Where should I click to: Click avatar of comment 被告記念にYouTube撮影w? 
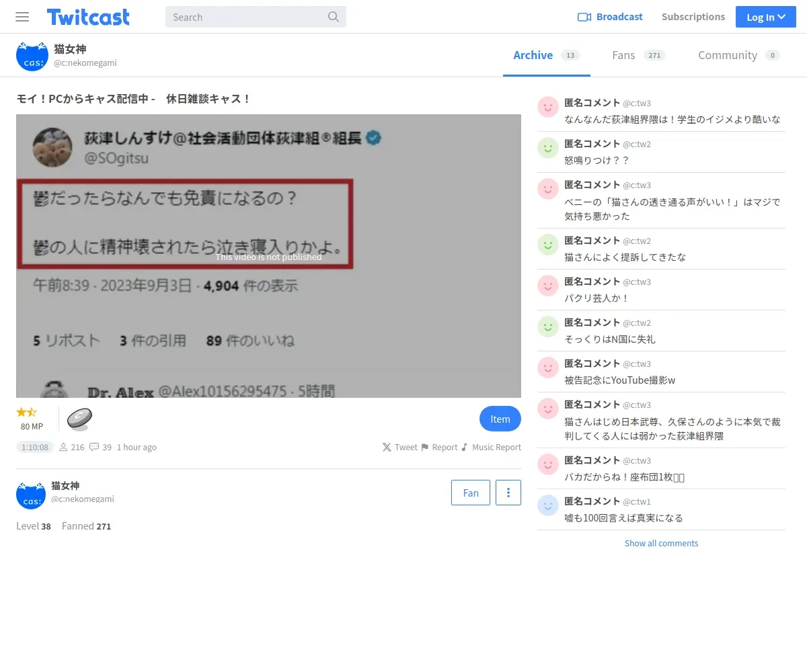coord(548,368)
